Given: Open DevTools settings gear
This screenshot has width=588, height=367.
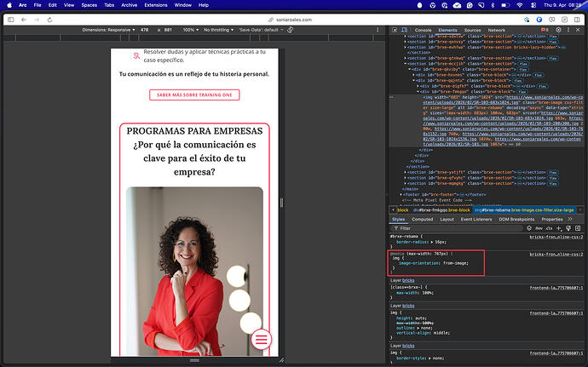Looking at the screenshot, I should pyautogui.click(x=559, y=30).
